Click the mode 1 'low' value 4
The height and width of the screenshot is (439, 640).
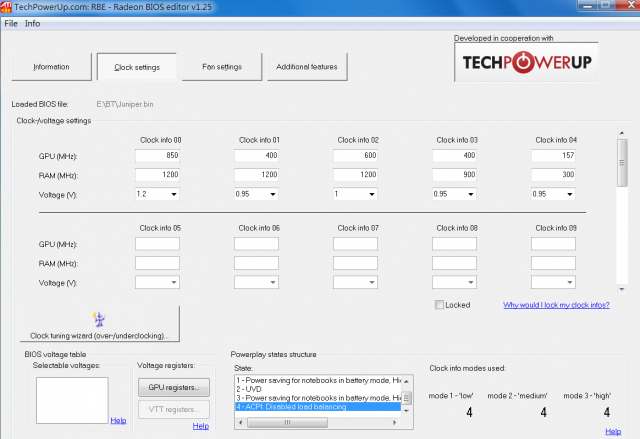tap(469, 412)
